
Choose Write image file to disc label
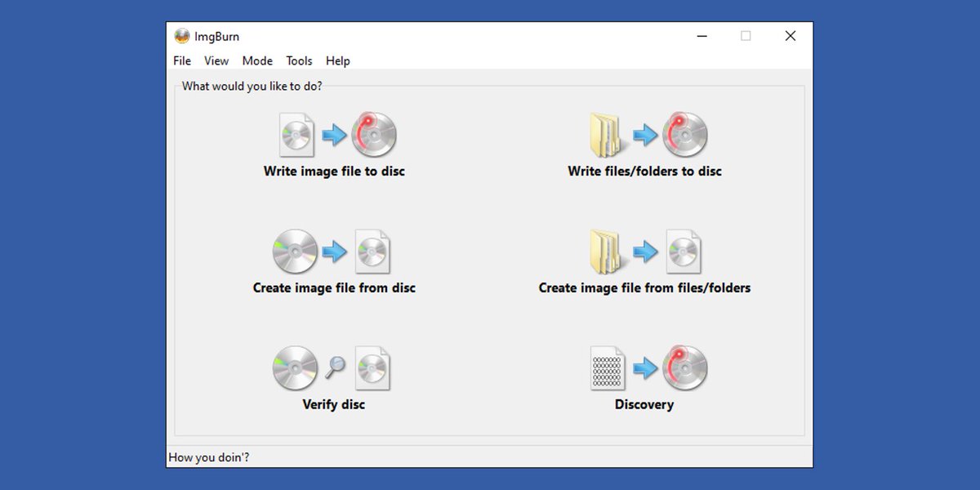(334, 171)
